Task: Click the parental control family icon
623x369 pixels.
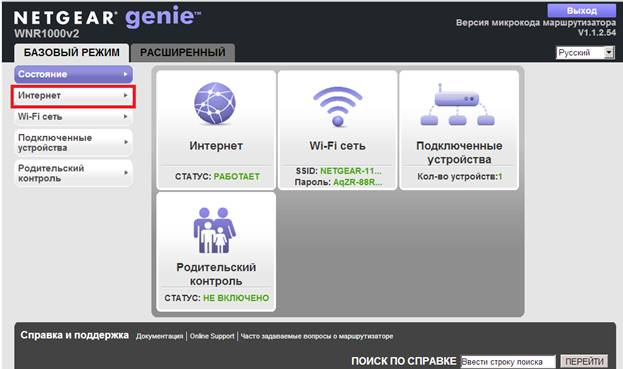Action: click(x=215, y=230)
